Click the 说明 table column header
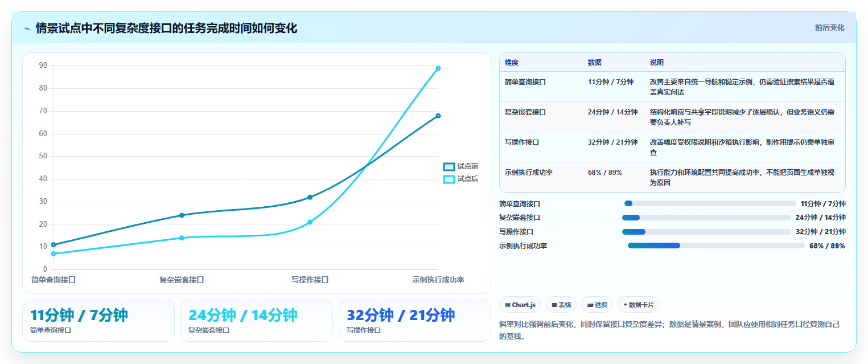 coord(657,63)
